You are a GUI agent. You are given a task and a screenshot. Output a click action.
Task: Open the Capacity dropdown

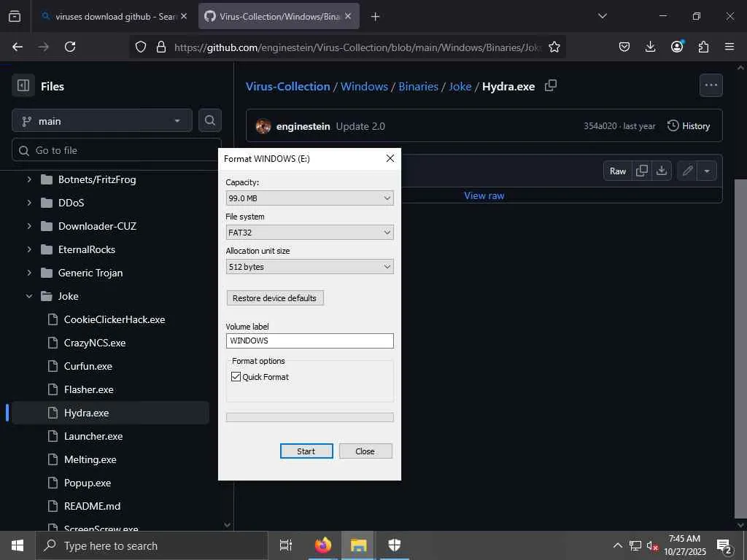point(309,198)
